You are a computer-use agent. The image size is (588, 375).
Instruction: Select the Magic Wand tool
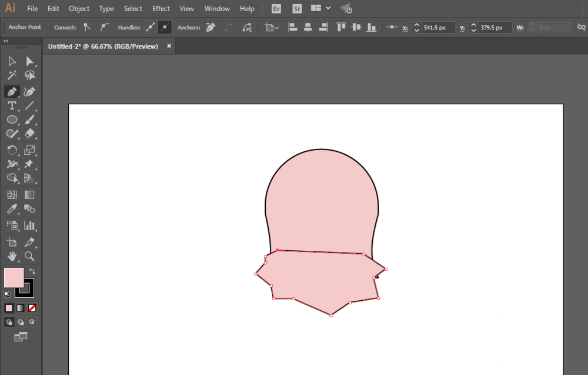pos(12,75)
